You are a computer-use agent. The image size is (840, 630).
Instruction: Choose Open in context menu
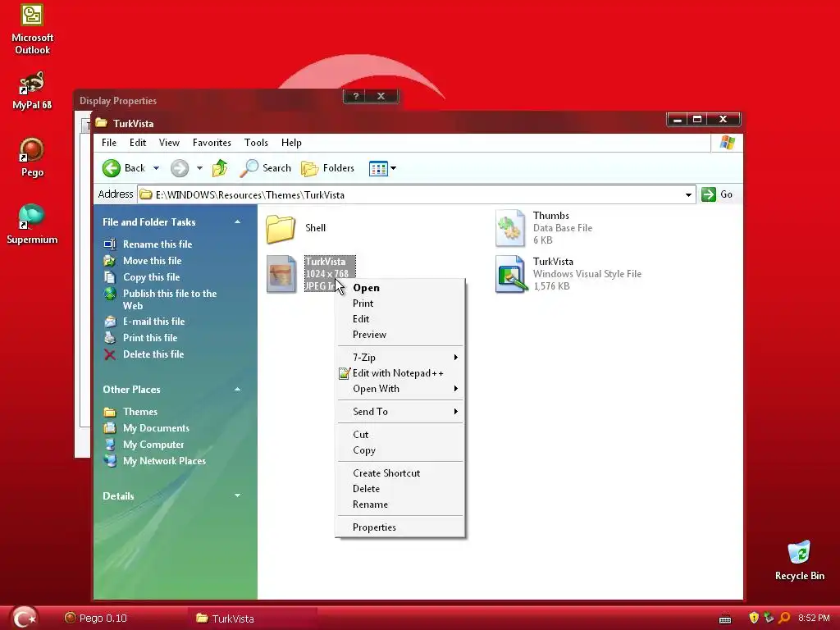click(x=400, y=288)
